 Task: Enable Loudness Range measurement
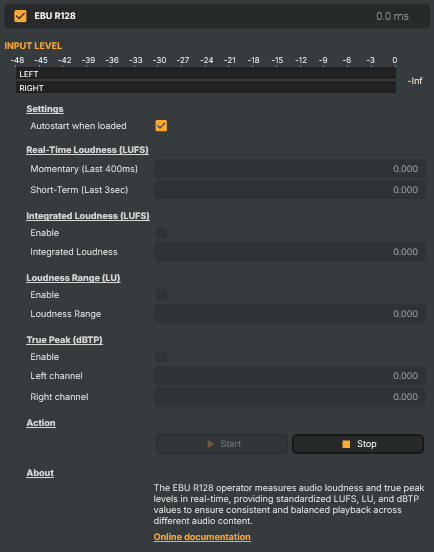click(x=161, y=295)
